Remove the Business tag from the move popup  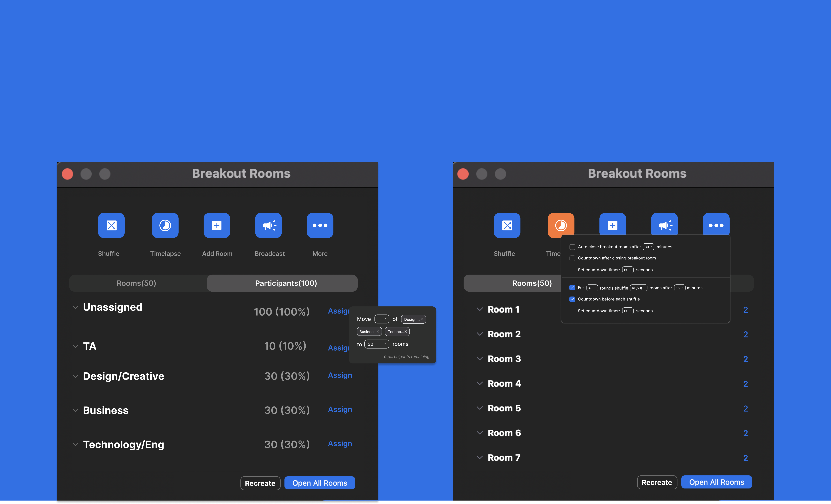click(378, 331)
